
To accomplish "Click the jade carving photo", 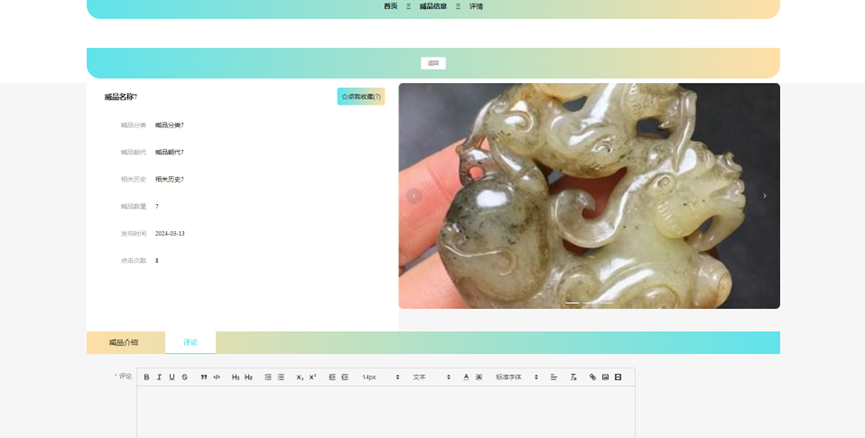I will point(589,196).
